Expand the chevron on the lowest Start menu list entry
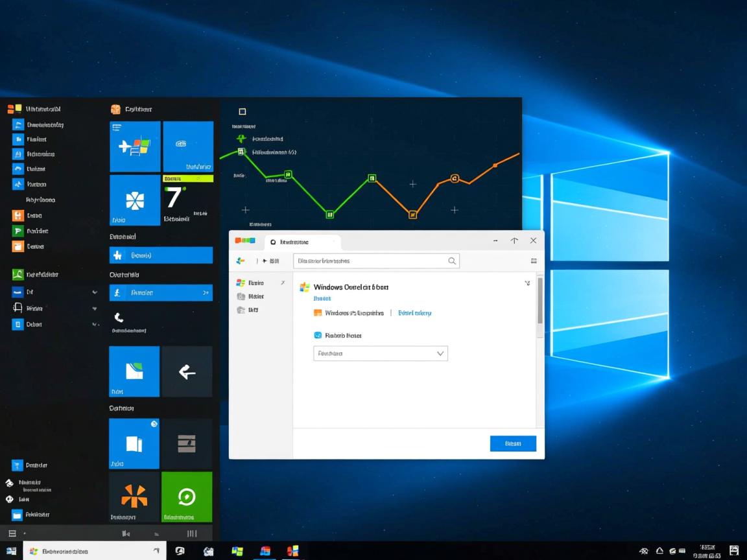This screenshot has height=560, width=747. click(94, 324)
